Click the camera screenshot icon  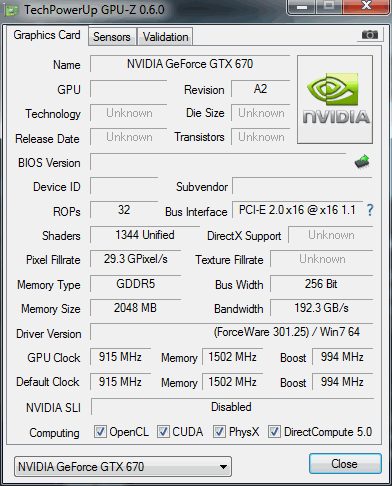point(370,34)
